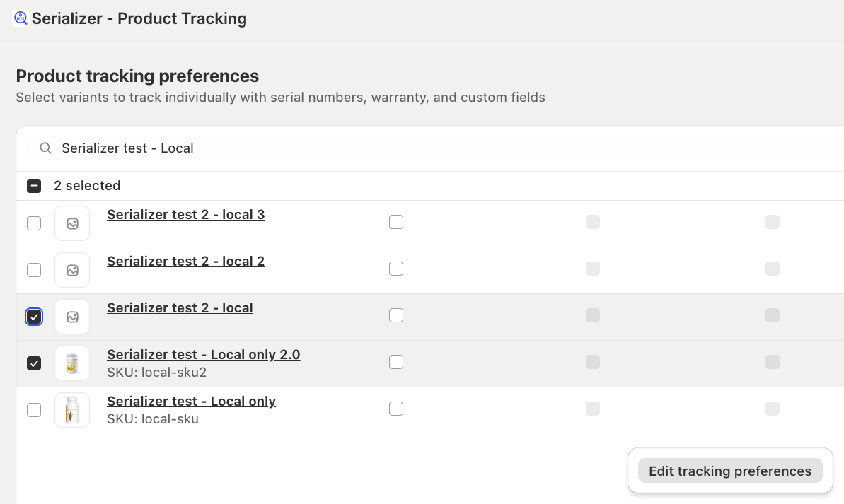Select row checkbox for Serializer test 2 - local 3
This screenshot has width=844, height=504.
click(34, 223)
